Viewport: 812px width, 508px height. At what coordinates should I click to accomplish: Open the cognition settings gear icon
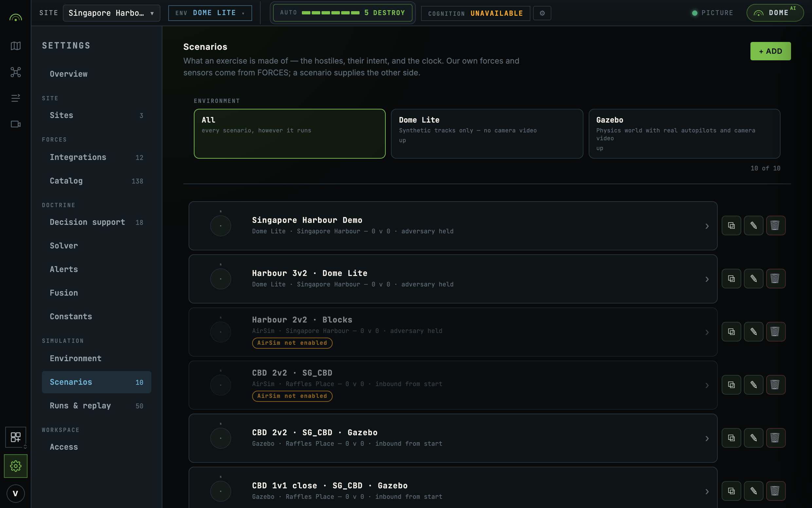[542, 13]
